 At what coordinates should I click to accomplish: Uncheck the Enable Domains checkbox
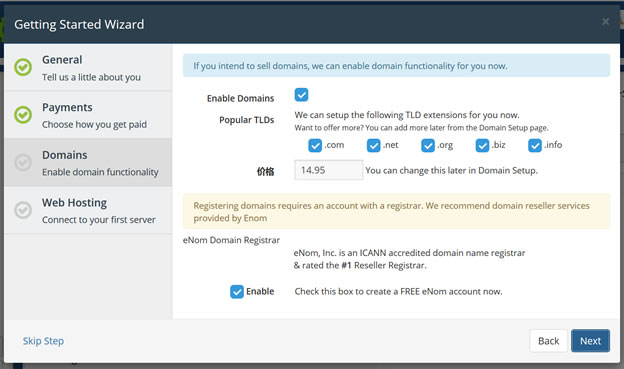click(x=301, y=95)
